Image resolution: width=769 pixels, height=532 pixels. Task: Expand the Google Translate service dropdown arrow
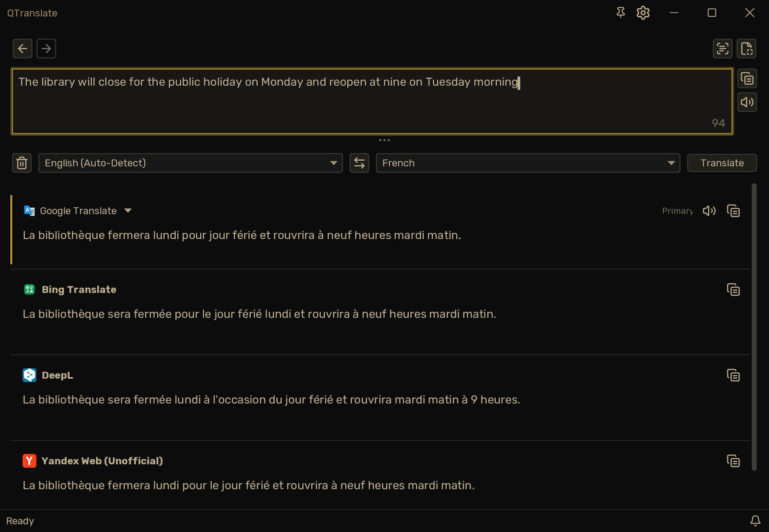point(128,211)
